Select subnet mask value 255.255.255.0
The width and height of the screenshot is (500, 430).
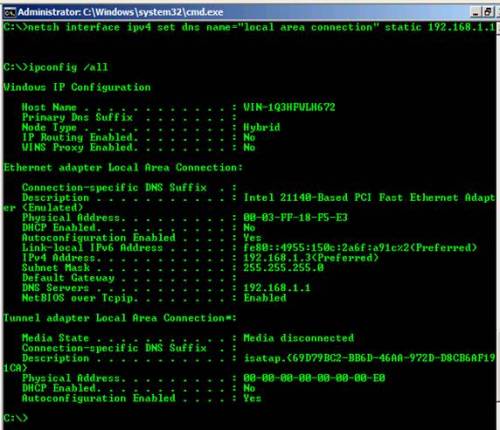283,267
